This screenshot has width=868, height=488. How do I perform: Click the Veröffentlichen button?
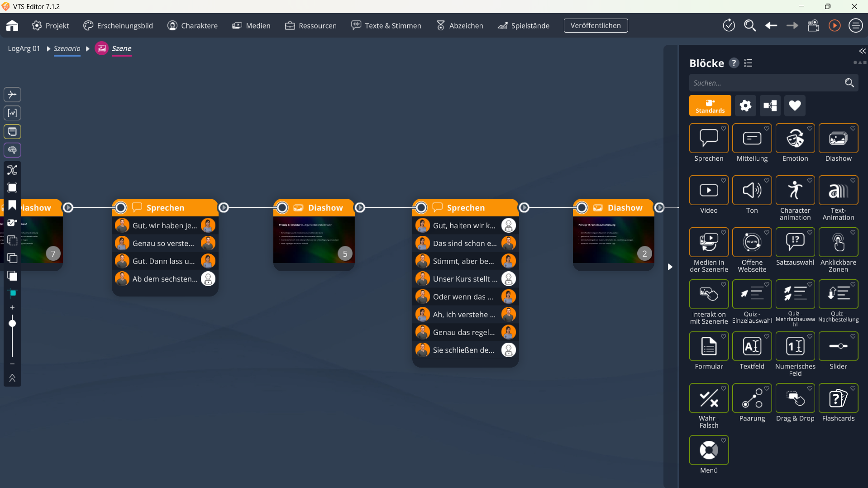point(596,26)
